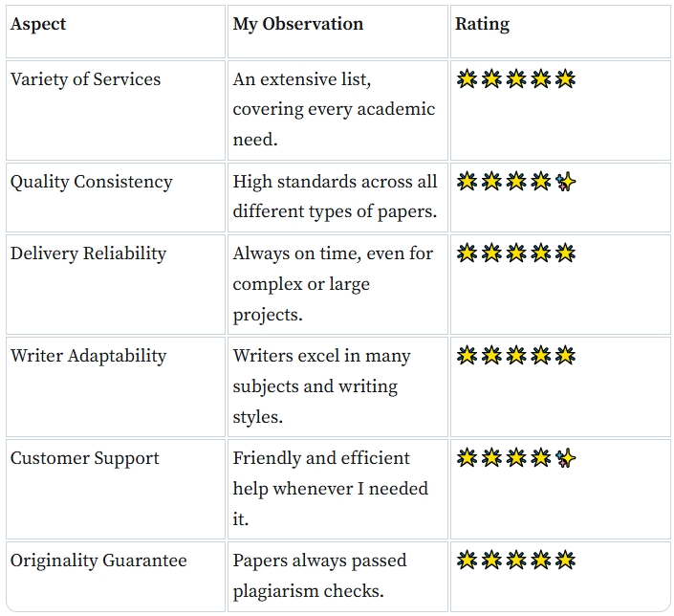
Task: Select the Delivery Reliability cell
Action: click(88, 253)
